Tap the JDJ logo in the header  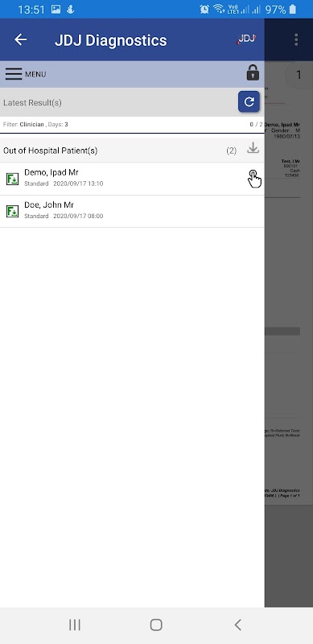click(x=246, y=39)
